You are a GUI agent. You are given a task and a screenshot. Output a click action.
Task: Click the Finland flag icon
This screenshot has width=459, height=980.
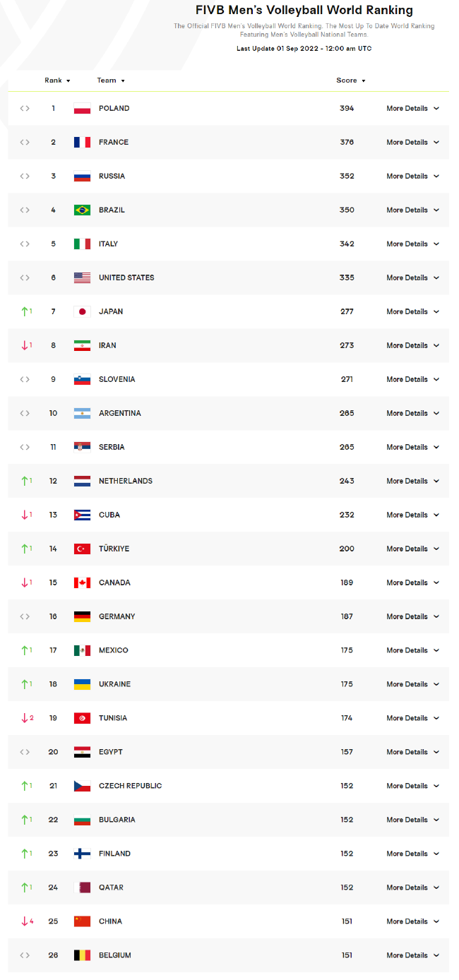[x=82, y=854]
